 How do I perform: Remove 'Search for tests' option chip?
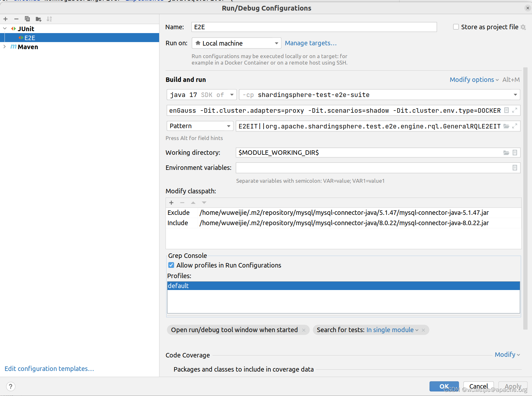coord(423,330)
